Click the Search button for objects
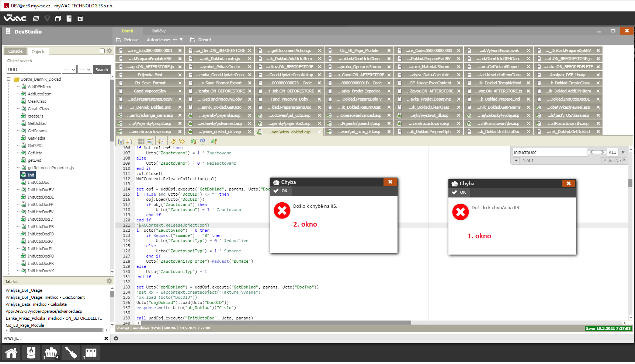 click(x=101, y=70)
